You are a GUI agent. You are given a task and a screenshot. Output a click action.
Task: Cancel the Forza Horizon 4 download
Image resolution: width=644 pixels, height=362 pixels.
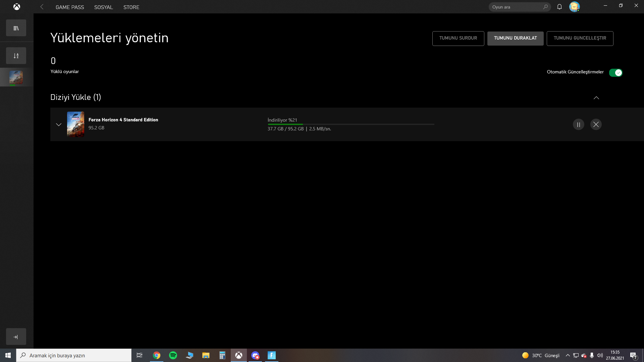pos(596,124)
